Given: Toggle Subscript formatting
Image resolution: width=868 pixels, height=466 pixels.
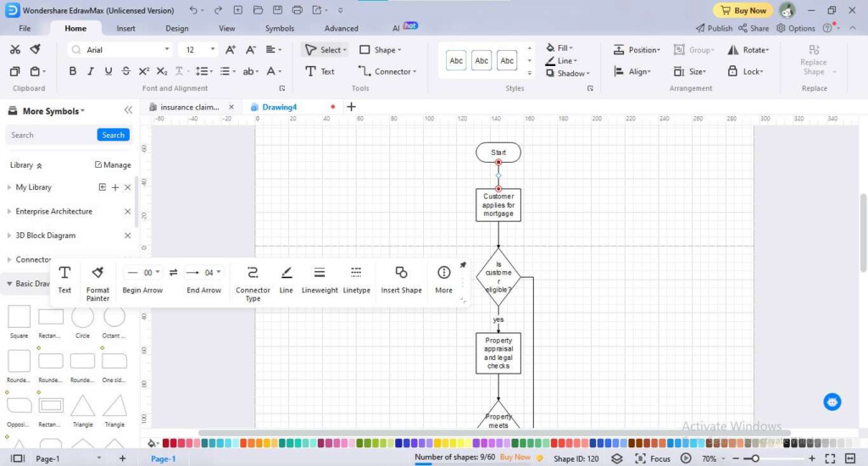Looking at the screenshot, I should pyautogui.click(x=162, y=71).
